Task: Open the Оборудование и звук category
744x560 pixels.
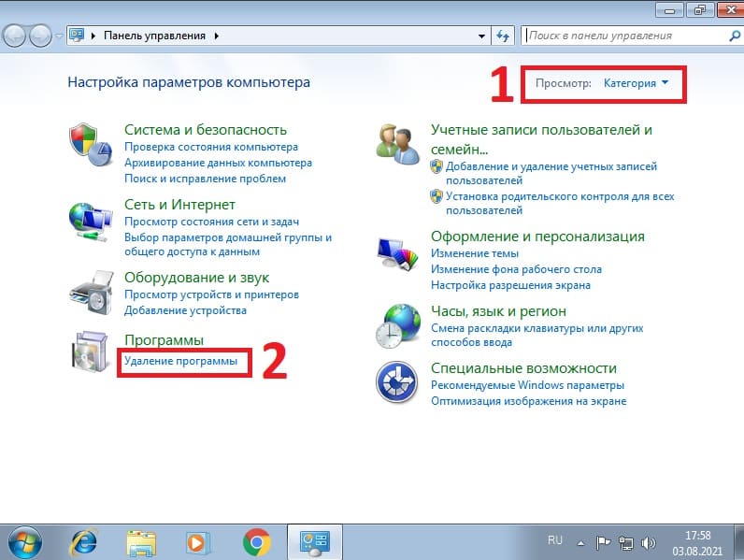Action: coord(197,278)
